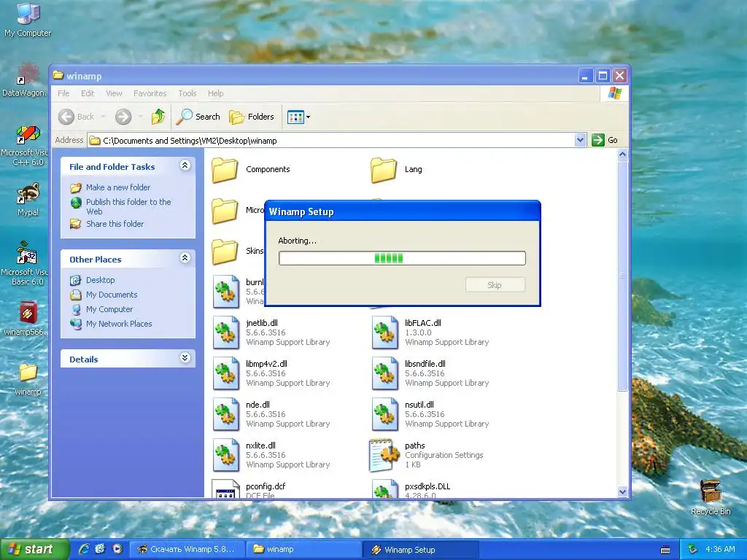747x560 pixels.
Task: Open the Help menu
Action: click(215, 93)
